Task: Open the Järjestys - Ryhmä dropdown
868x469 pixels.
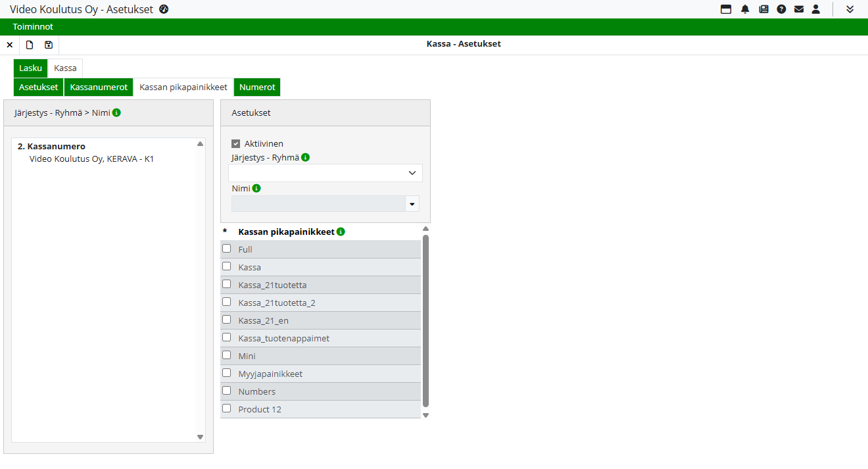Action: (325, 173)
